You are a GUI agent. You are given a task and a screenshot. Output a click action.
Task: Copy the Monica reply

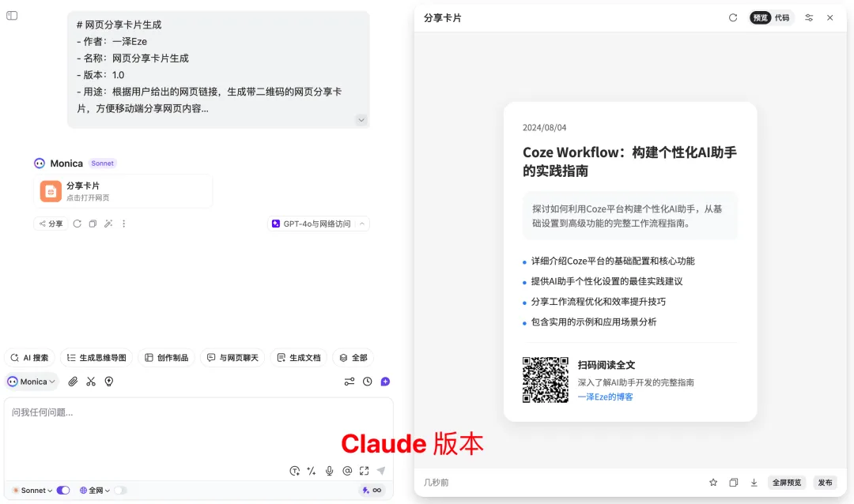tap(93, 224)
